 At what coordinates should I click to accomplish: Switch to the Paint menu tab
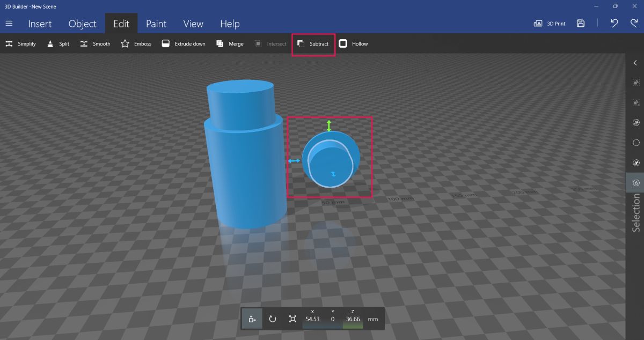[x=156, y=24]
